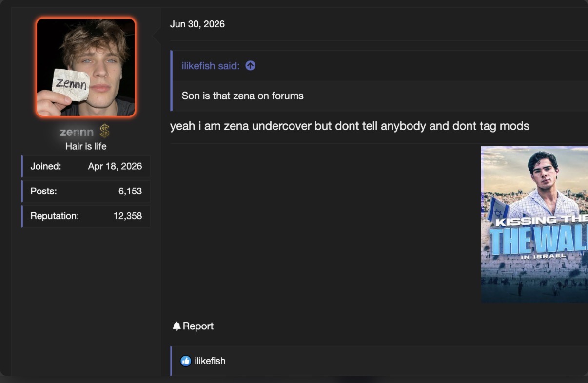The image size is (588, 383).
Task: Click the Reputation 12,358 stat row
Action: tap(86, 216)
